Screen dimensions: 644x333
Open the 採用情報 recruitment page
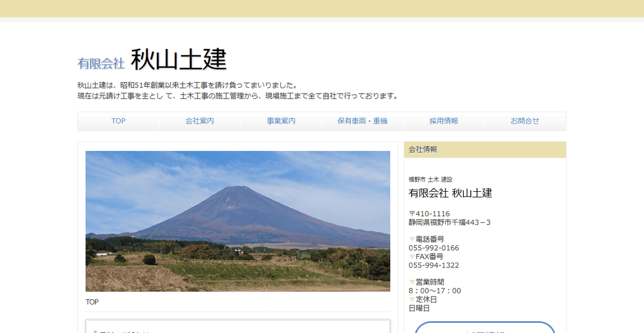(444, 121)
